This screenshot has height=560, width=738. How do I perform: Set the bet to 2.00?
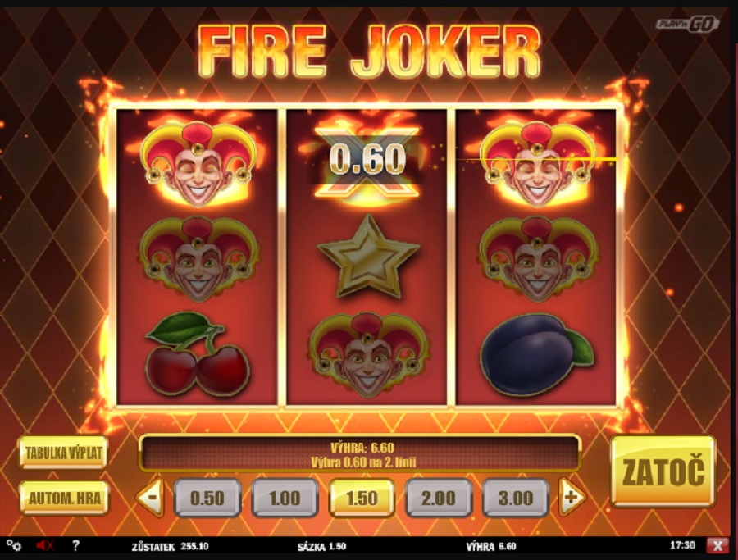(x=438, y=498)
